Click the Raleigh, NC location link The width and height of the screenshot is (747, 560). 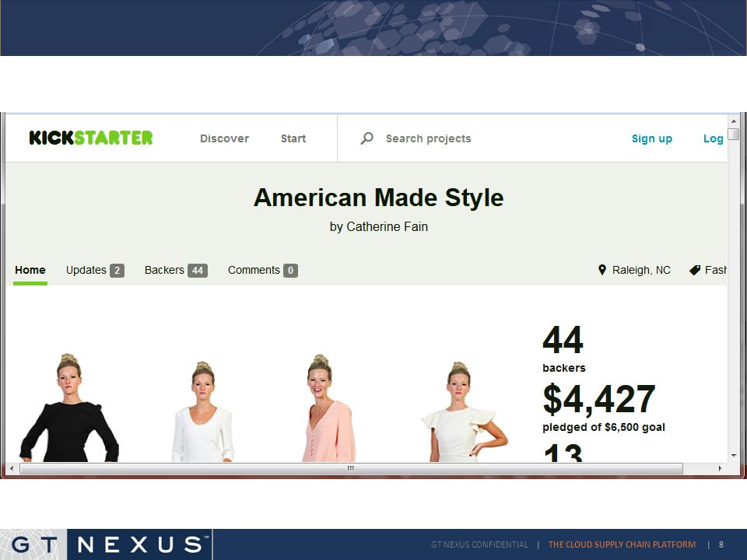click(641, 270)
